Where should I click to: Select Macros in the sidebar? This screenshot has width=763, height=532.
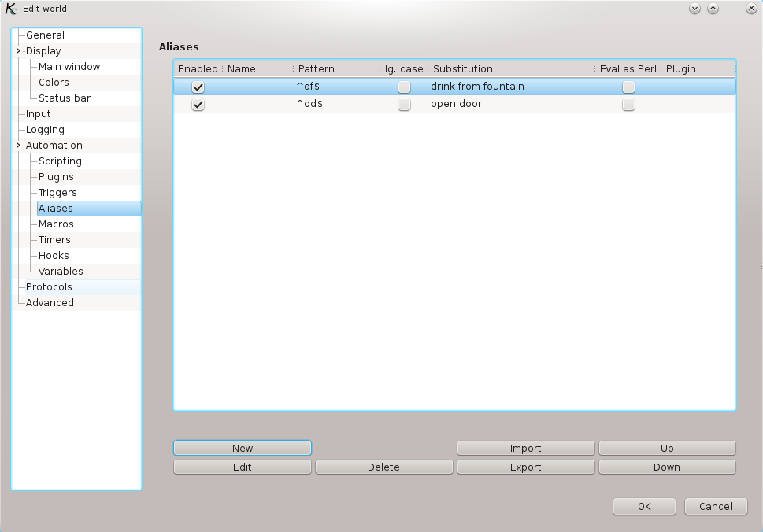click(56, 224)
